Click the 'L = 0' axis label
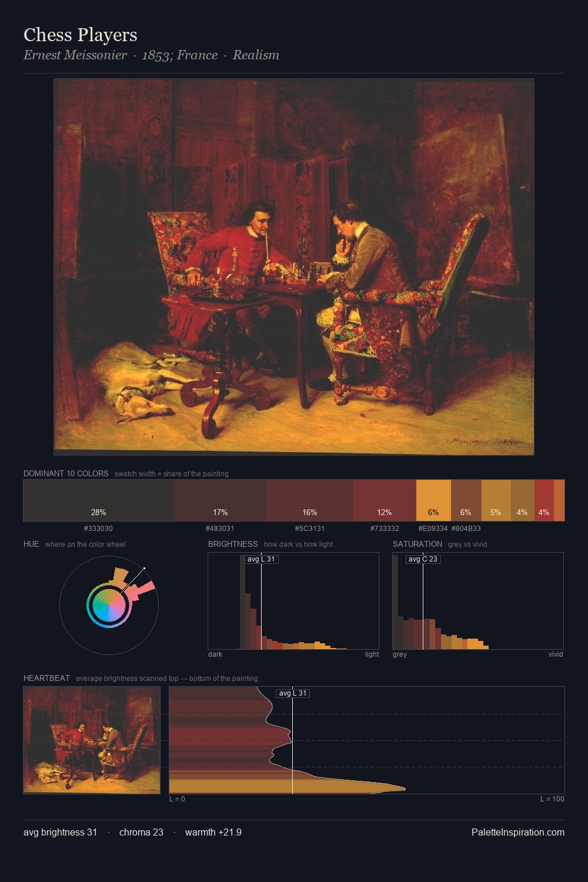Image resolution: width=588 pixels, height=882 pixels. tap(177, 799)
